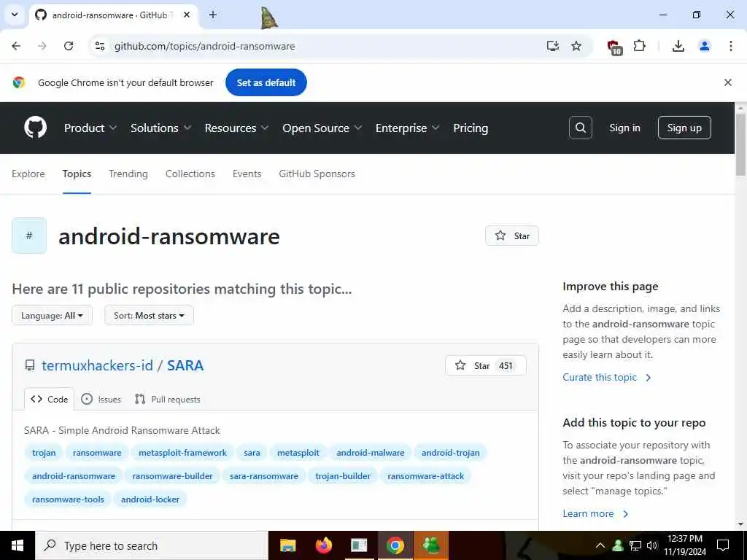Open the Windows notification center icon
The height and width of the screenshot is (560, 747).
pos(723,545)
